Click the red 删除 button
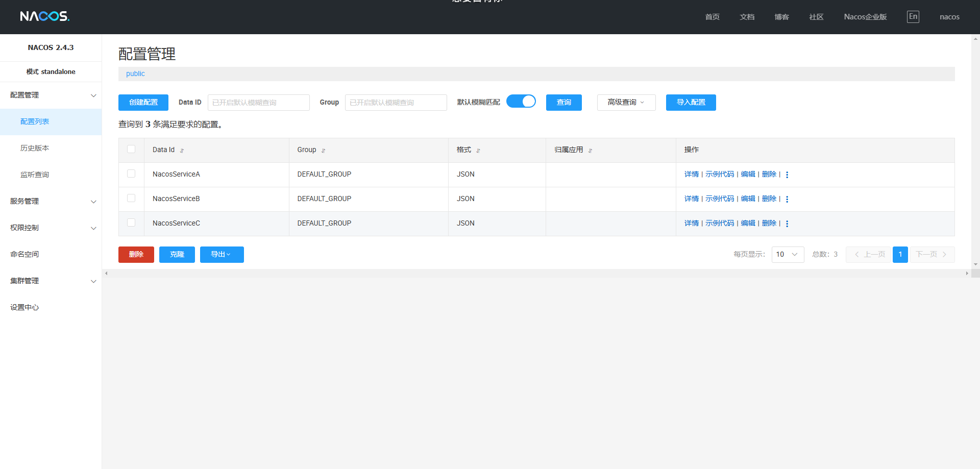Image resolution: width=980 pixels, height=469 pixels. pos(136,255)
